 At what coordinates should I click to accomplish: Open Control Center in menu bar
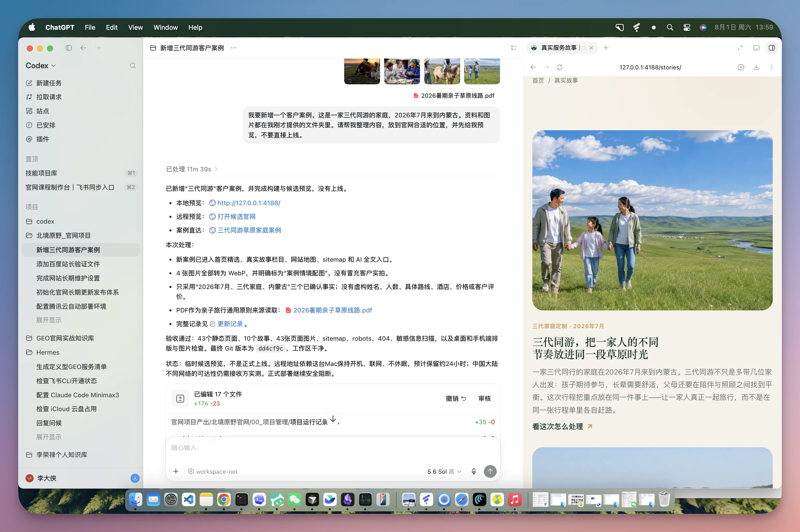(x=687, y=28)
